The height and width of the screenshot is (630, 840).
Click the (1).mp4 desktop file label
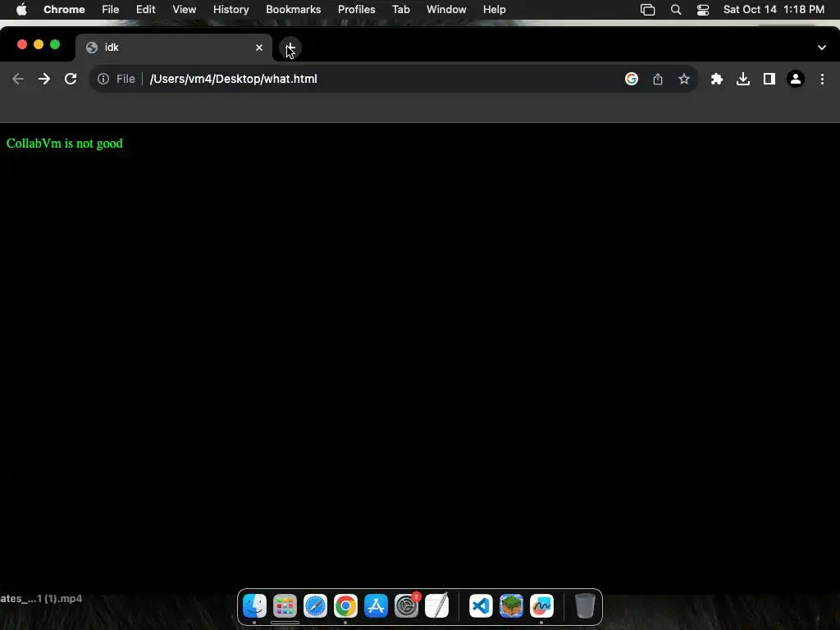(41, 598)
